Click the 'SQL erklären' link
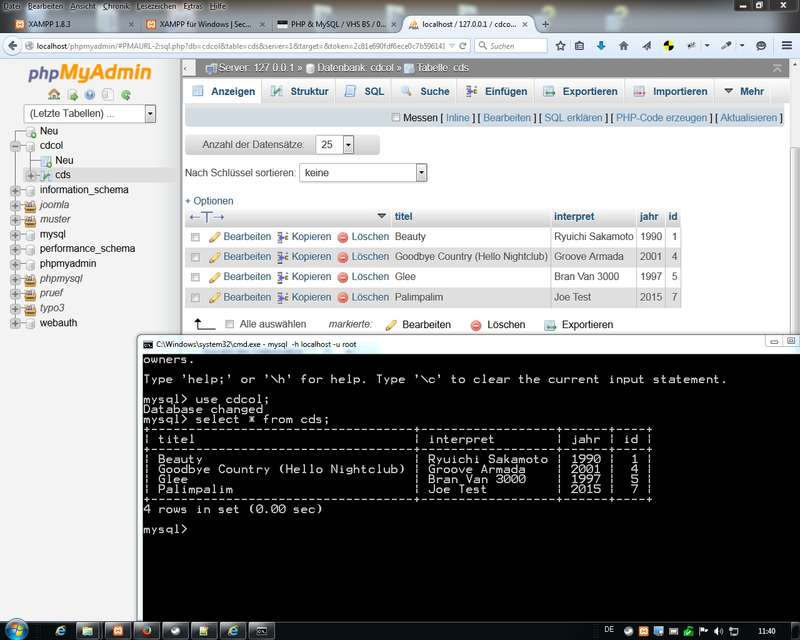Image resolution: width=800 pixels, height=640 pixels. pos(573,118)
